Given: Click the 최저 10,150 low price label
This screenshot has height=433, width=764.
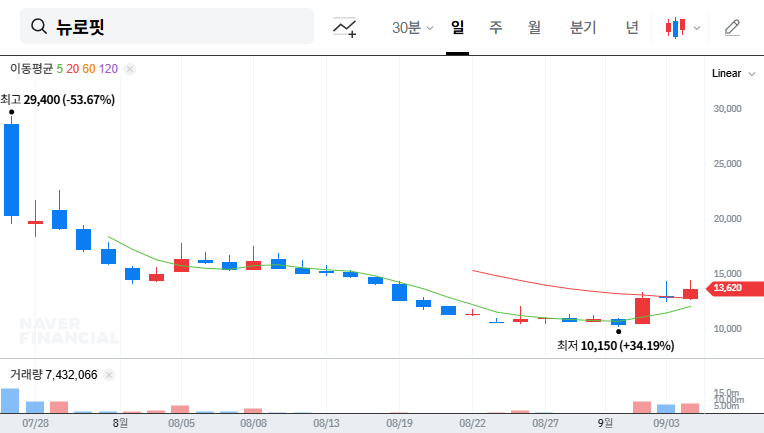Looking at the screenshot, I should pyautogui.click(x=616, y=346).
